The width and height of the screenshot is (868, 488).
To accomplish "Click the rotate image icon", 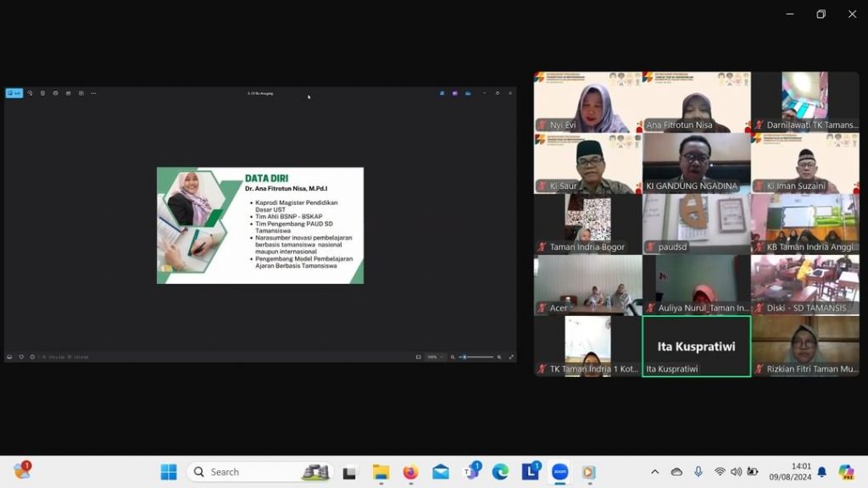I will point(31,93).
